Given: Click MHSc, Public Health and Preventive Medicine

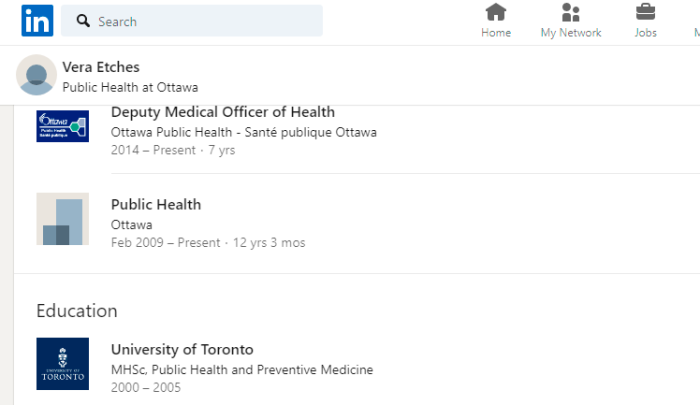Looking at the screenshot, I should pyautogui.click(x=242, y=370).
